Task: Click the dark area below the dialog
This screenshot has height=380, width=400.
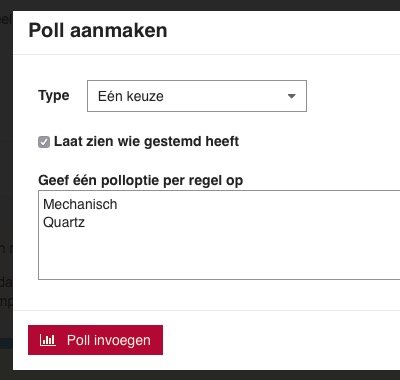Action: [x=200, y=375]
